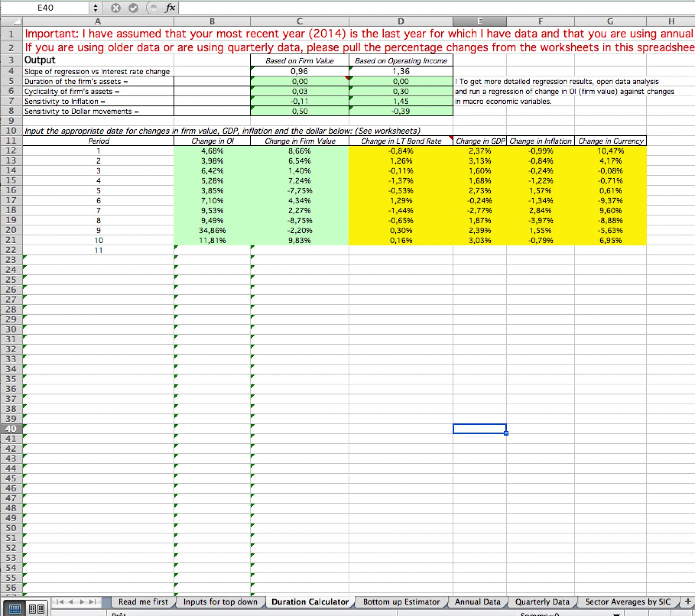Screen dimensions: 695x616
Task: Select column C header
Action: [x=300, y=21]
